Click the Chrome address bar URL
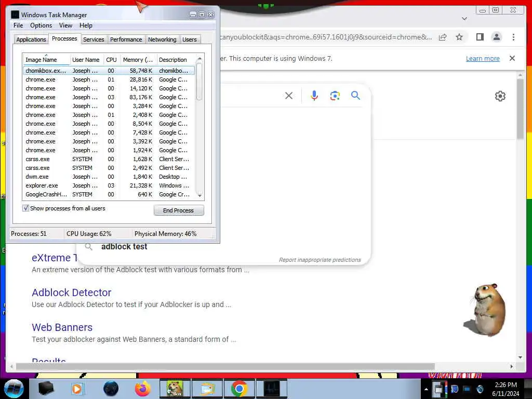The width and height of the screenshot is (532, 399). point(326,37)
